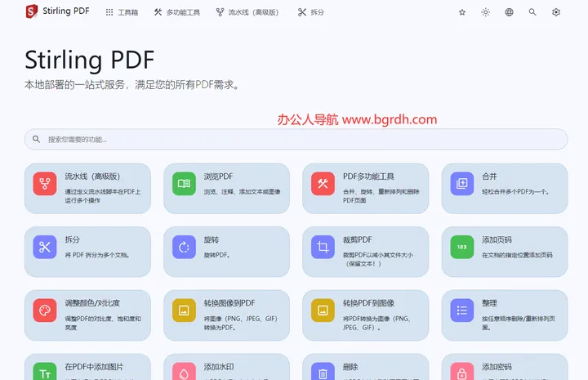Open the green 添加页码 123 icon
The width and height of the screenshot is (588, 380).
pyautogui.click(x=462, y=247)
